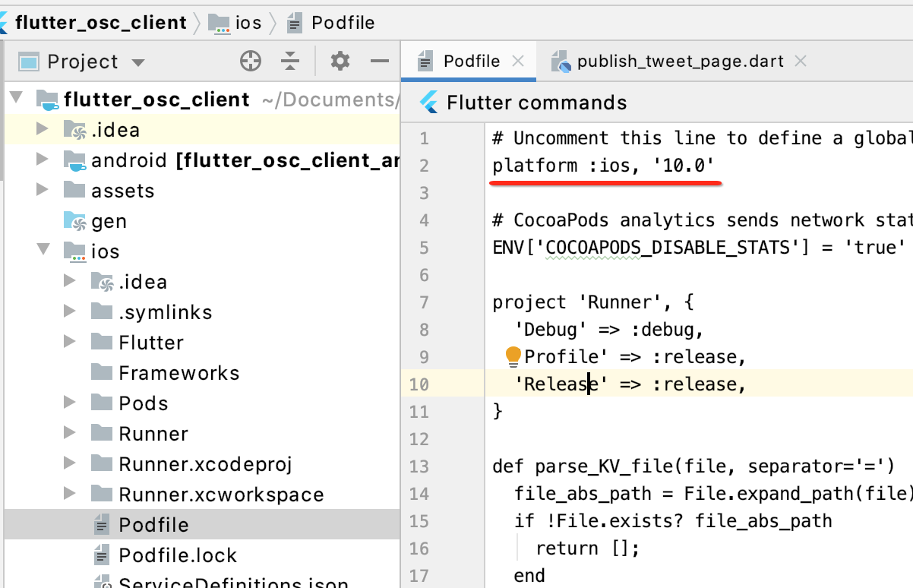This screenshot has width=913, height=588.
Task: Select the assets folder row
Action: (202, 191)
